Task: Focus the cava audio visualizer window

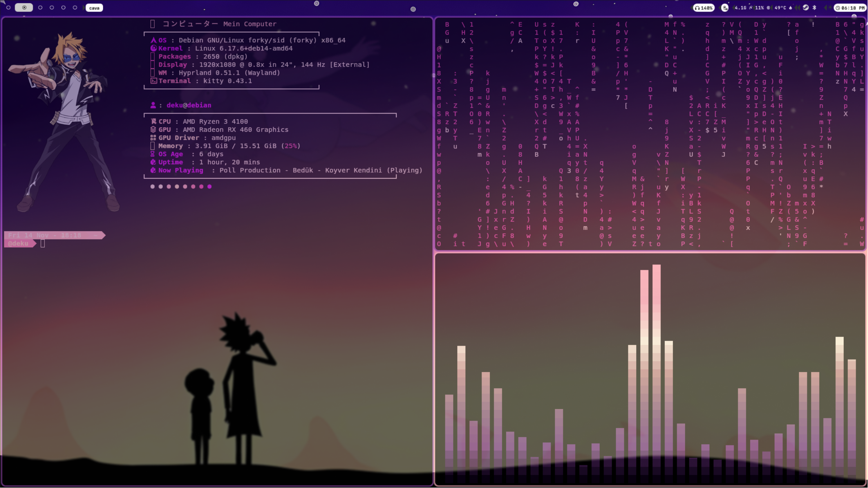Action: (650, 369)
